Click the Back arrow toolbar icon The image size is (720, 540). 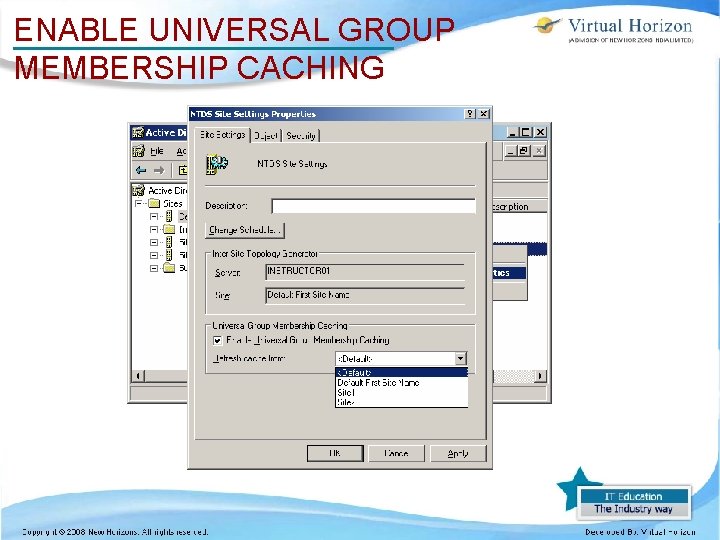pyautogui.click(x=141, y=170)
